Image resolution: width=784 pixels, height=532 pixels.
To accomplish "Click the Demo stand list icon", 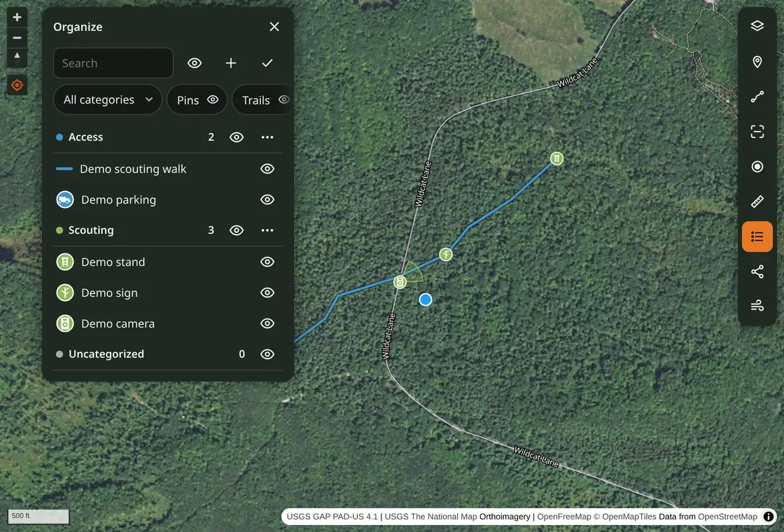I will click(x=65, y=262).
